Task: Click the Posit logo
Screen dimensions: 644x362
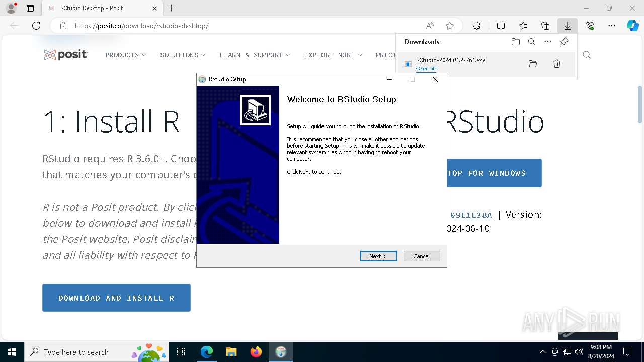Action: pos(66,55)
